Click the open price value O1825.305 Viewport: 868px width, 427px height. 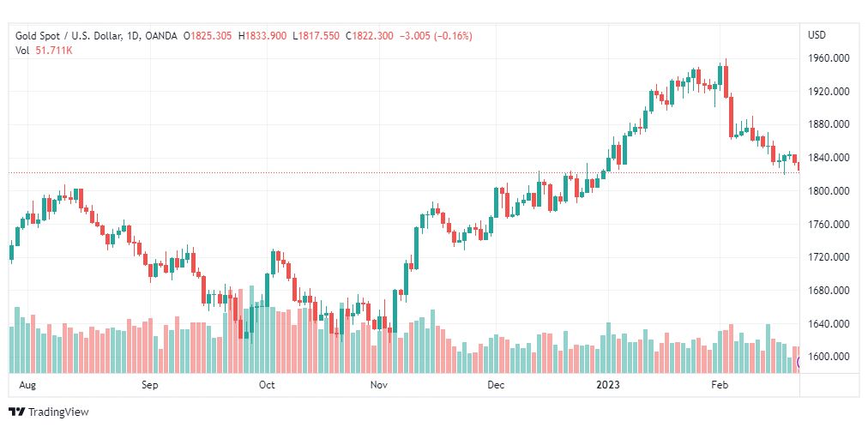pyautogui.click(x=208, y=36)
